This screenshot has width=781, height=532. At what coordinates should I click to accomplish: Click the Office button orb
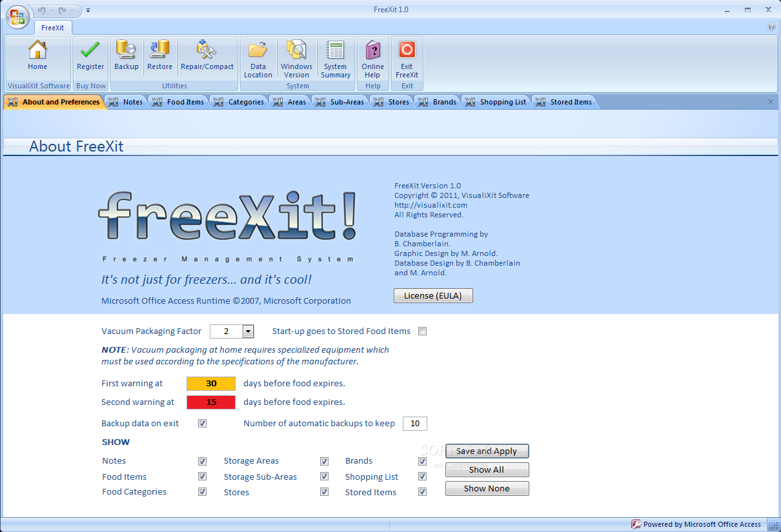tap(17, 17)
